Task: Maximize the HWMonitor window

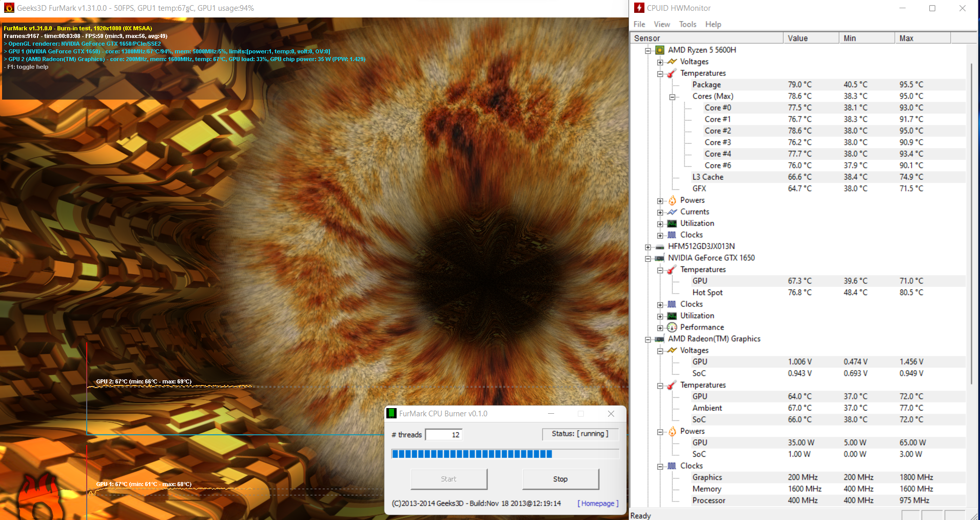Action: click(932, 8)
